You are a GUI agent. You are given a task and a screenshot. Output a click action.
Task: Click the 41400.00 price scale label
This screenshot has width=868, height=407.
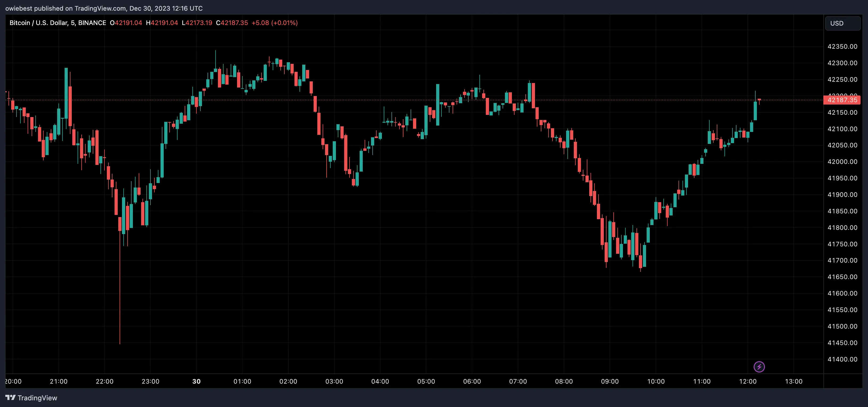tap(842, 359)
